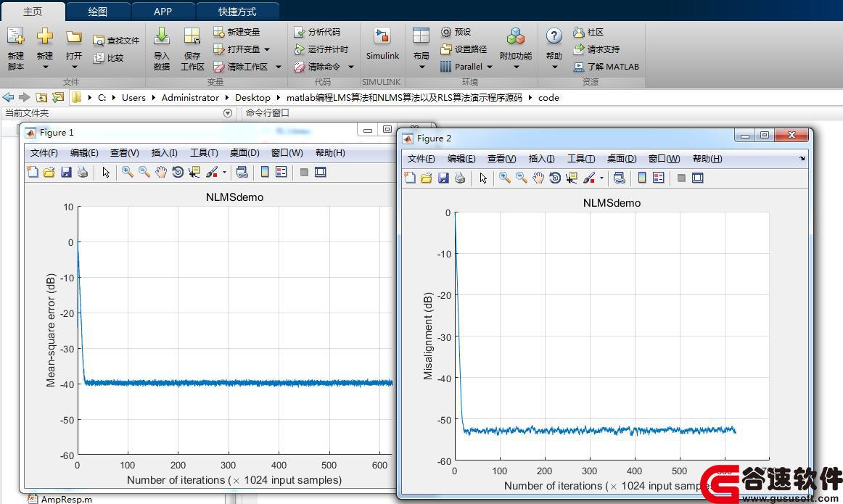Image resolution: width=843 pixels, height=504 pixels.
Task: Launch Simulink from the ribbon
Action: click(382, 43)
